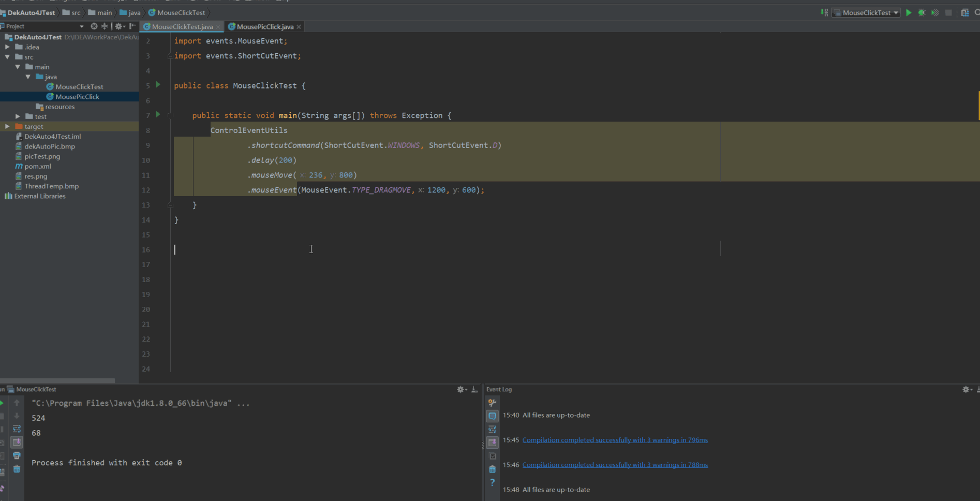Toggle soft wraps in the Event Log
The height and width of the screenshot is (501, 980).
pyautogui.click(x=492, y=429)
